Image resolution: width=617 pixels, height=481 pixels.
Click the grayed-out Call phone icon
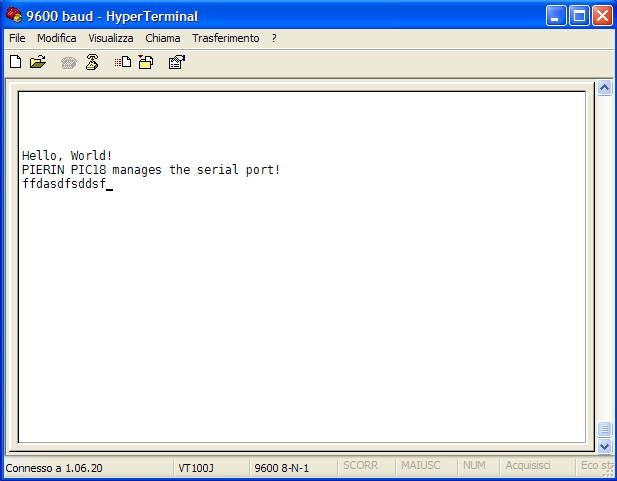pyautogui.click(x=68, y=62)
